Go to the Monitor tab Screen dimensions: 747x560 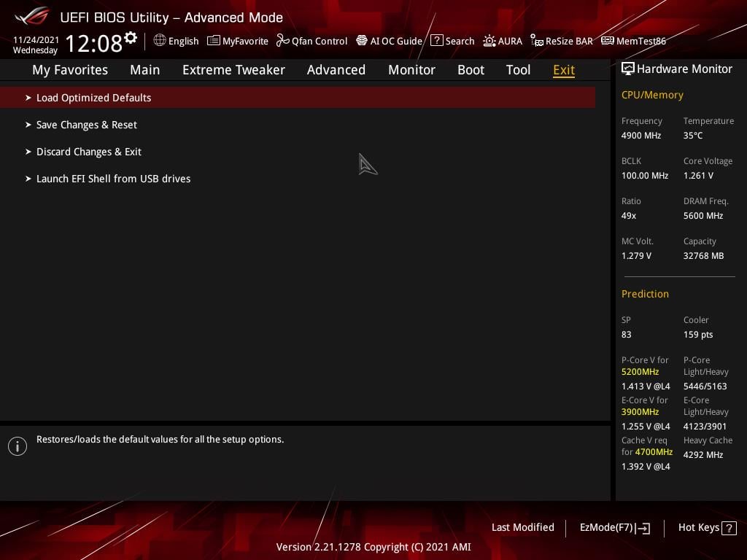[x=411, y=70]
